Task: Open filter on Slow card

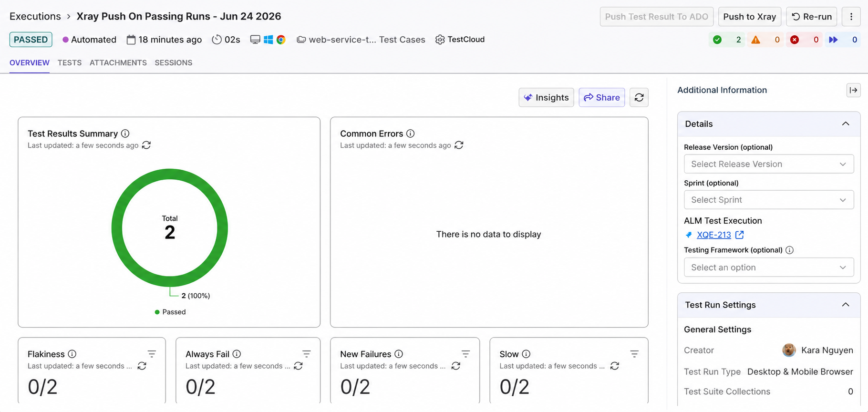Action: [634, 354]
